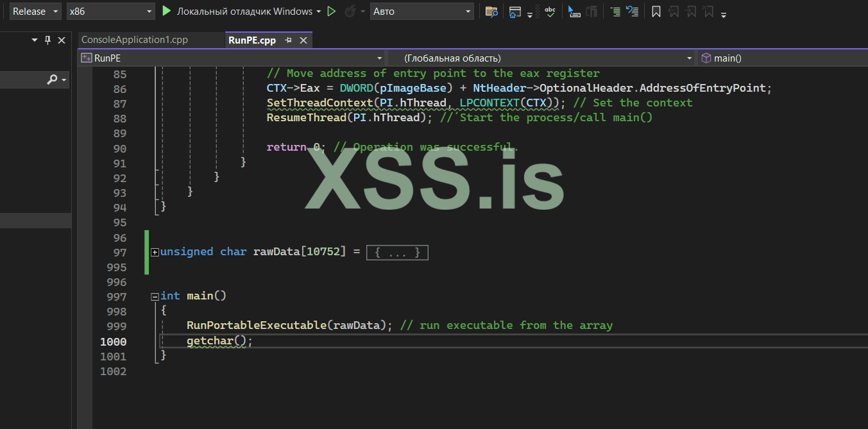Click SetThreadContext on line 87
The width and height of the screenshot is (868, 429).
(319, 103)
